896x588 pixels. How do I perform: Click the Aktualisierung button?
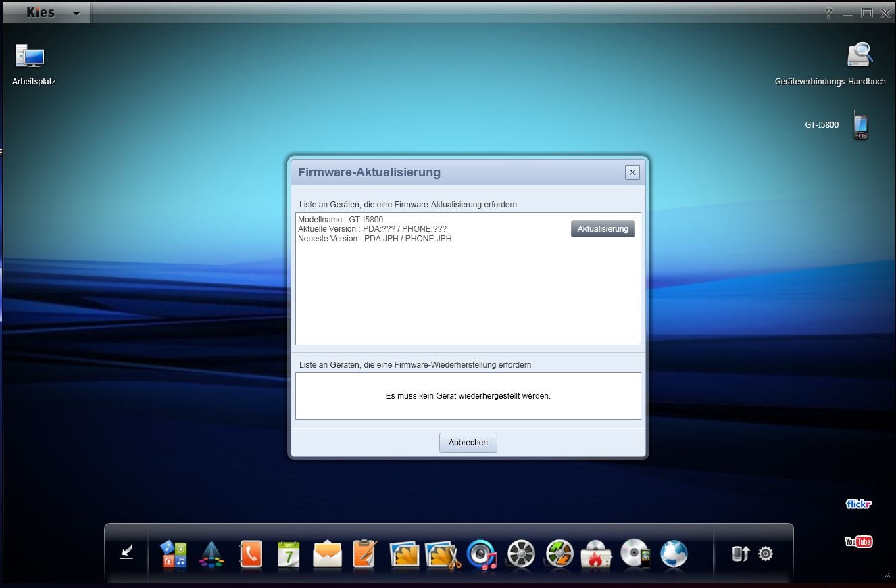tap(603, 229)
